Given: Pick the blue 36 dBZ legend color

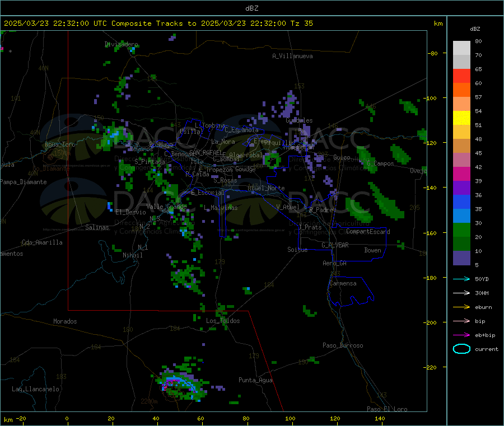Looking at the screenshot, I should 461,202.
